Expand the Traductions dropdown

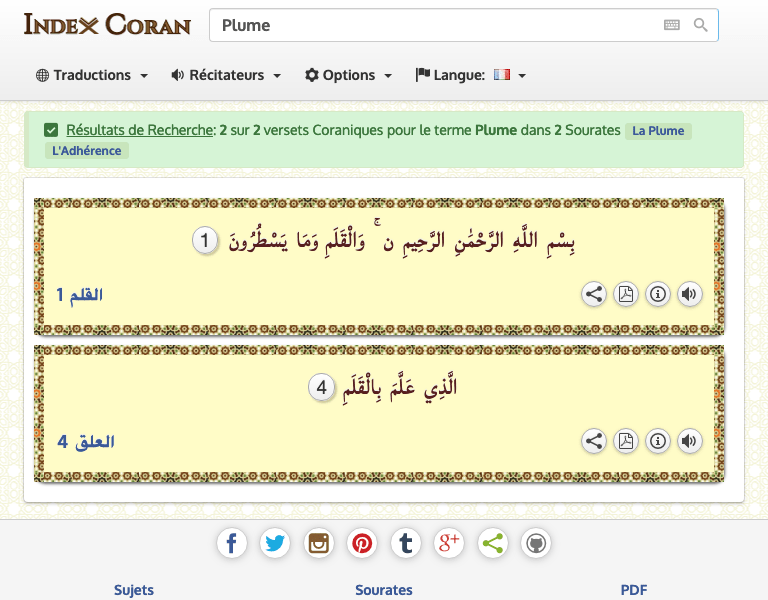tap(92, 75)
